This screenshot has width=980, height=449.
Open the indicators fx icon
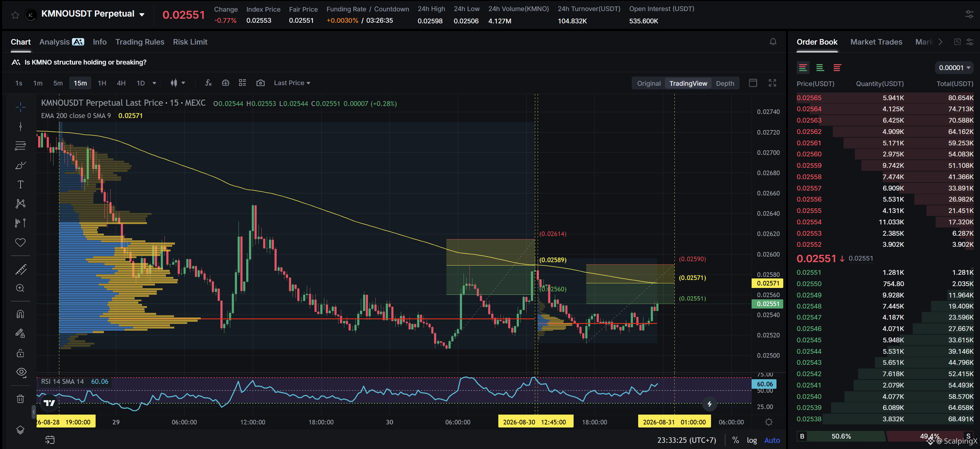click(208, 83)
